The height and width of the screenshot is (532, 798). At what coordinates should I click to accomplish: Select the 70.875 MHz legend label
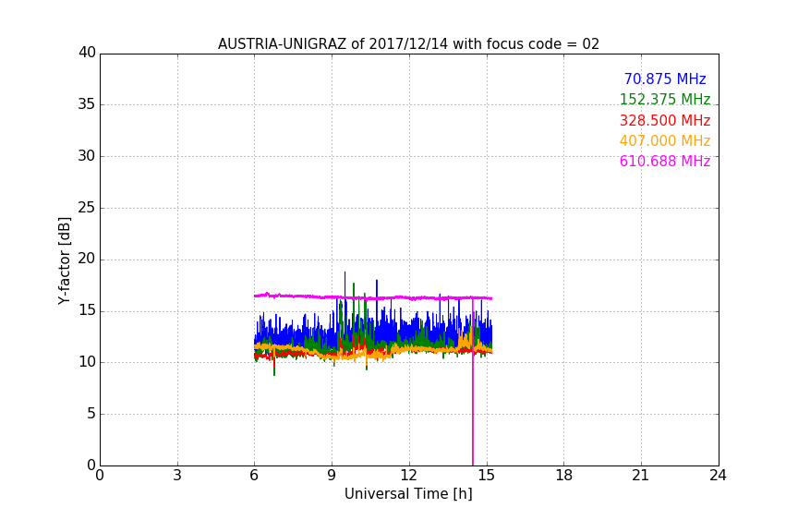pos(665,79)
